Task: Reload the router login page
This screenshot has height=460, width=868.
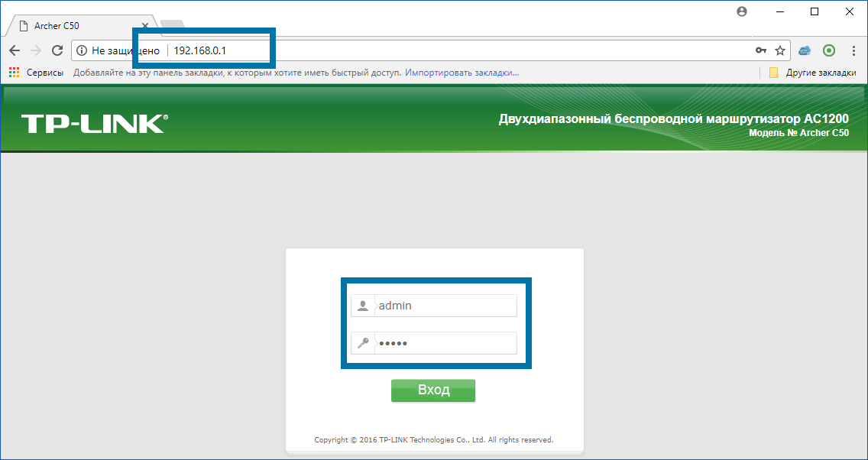Action: click(x=57, y=50)
